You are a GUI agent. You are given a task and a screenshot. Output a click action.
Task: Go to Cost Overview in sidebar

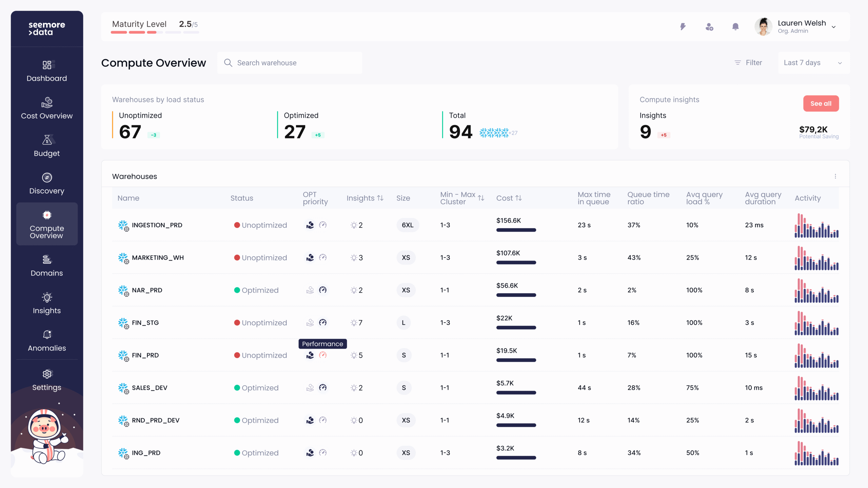(47, 109)
